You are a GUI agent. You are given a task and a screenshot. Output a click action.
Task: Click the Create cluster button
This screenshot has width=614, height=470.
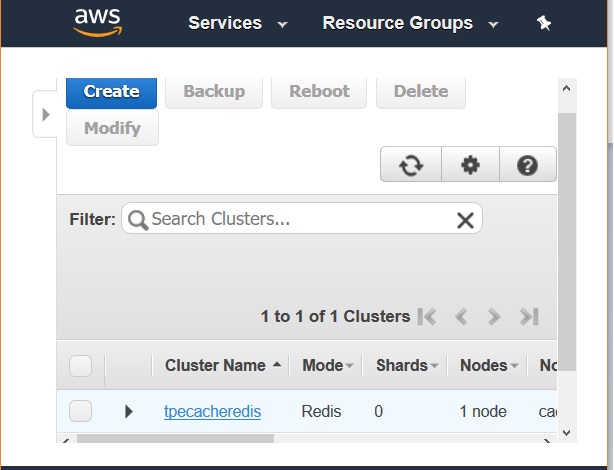click(111, 91)
